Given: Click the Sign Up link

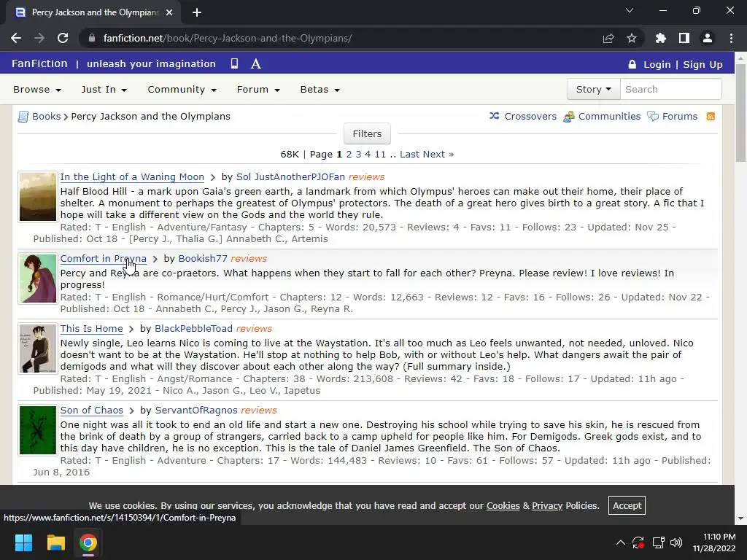Looking at the screenshot, I should coord(703,64).
